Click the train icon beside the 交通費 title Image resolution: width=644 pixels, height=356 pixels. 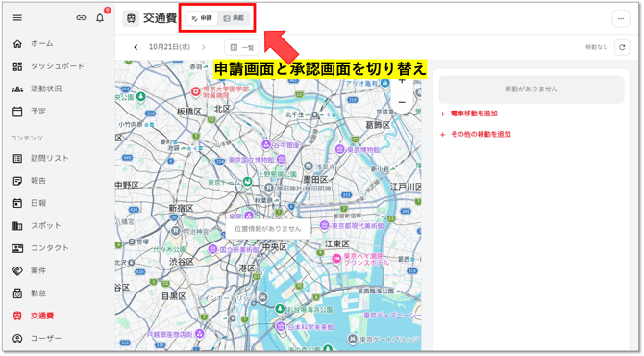coord(131,18)
